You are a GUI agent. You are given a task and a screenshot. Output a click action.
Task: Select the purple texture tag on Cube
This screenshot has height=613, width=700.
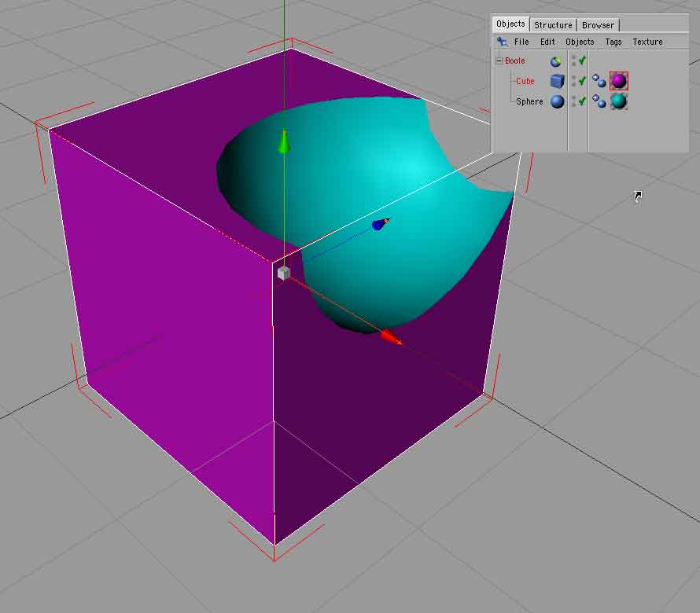(619, 81)
